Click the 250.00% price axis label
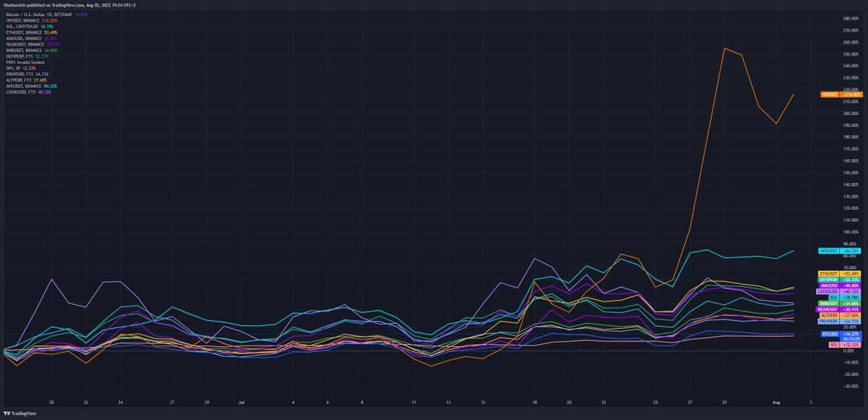 click(850, 54)
